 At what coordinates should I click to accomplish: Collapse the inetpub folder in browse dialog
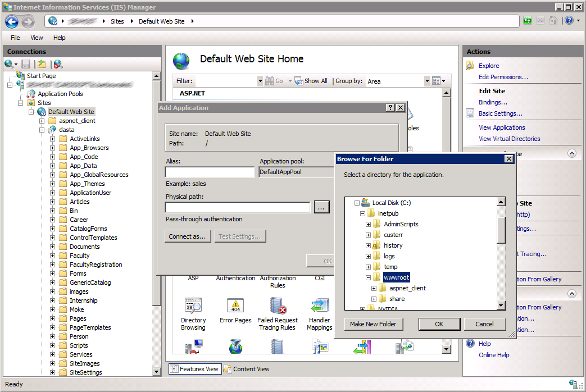(362, 213)
